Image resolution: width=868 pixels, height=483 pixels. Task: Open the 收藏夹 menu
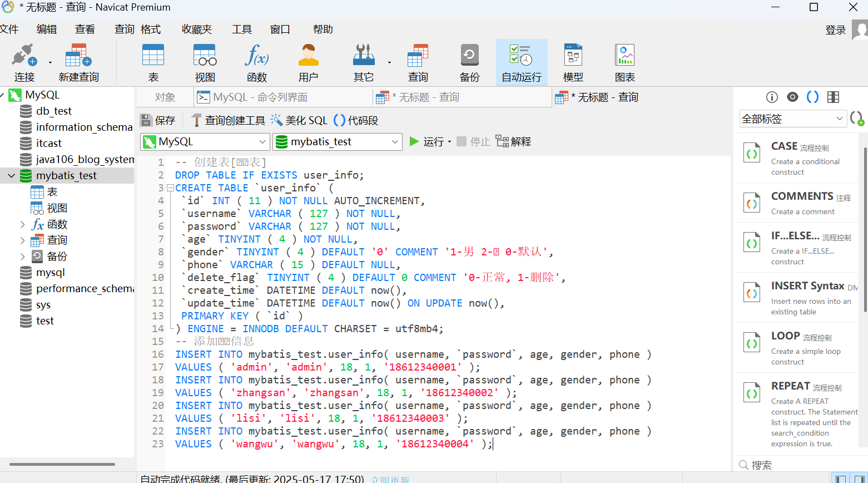point(197,29)
